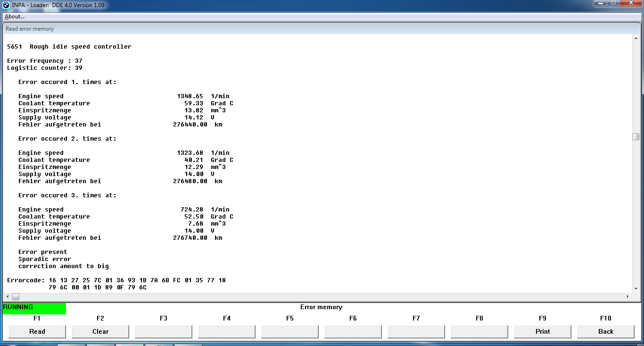644x346 pixels.
Task: Click the green RUNNING status indicator
Action: [x=34, y=308]
